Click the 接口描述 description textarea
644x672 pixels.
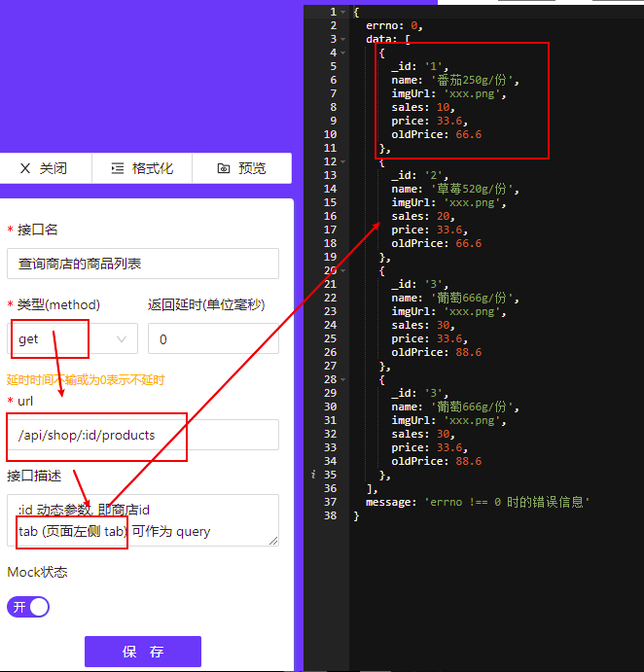(x=143, y=520)
